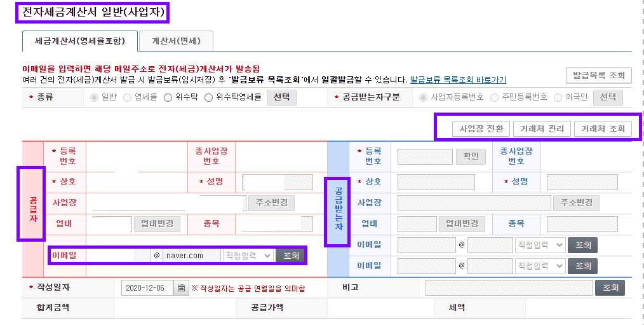Click first recipient email ID field

click(427, 245)
